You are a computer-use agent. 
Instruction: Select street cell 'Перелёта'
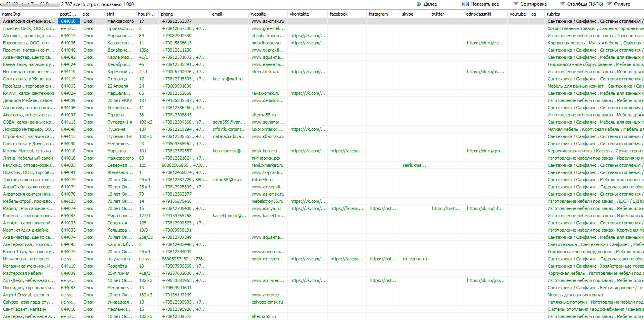coord(120,266)
